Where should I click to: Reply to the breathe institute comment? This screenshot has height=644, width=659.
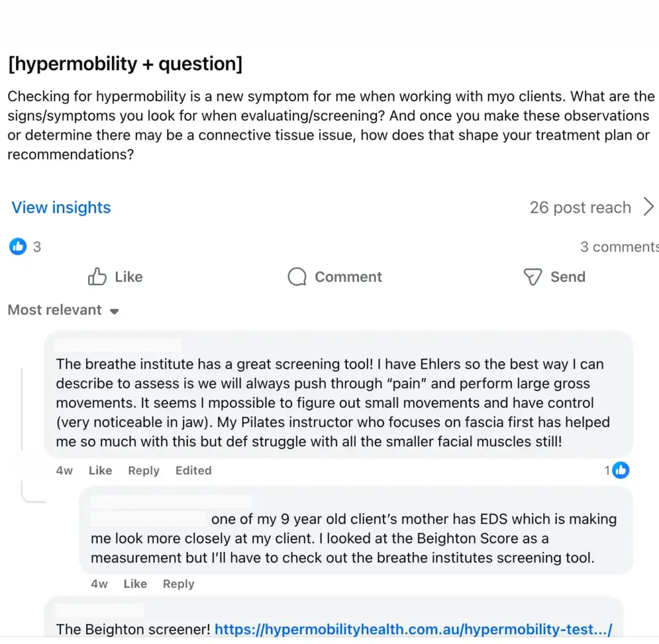pyautogui.click(x=144, y=471)
